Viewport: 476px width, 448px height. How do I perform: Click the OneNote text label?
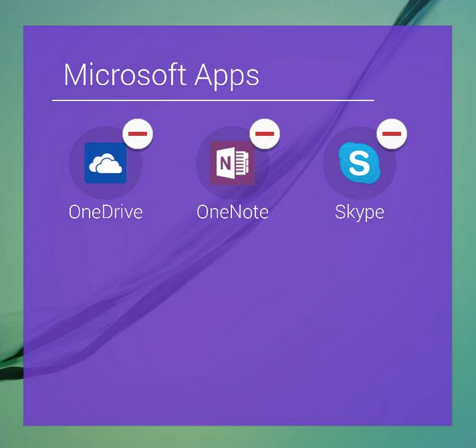(x=233, y=212)
